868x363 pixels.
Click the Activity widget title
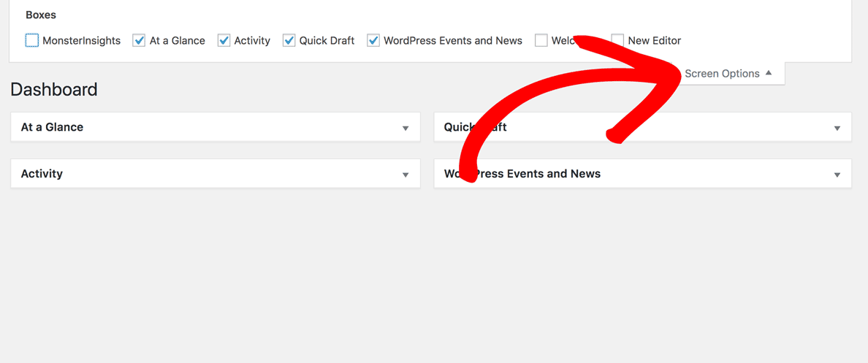tap(42, 174)
